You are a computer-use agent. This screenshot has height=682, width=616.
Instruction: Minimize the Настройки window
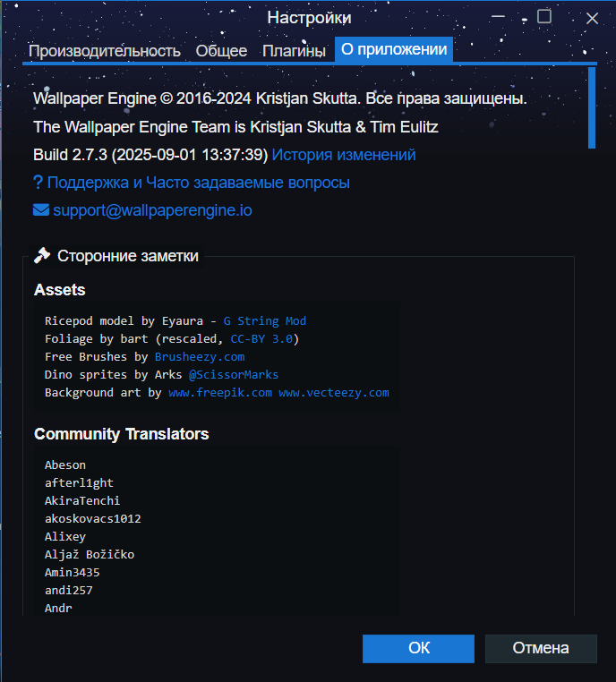[498, 17]
